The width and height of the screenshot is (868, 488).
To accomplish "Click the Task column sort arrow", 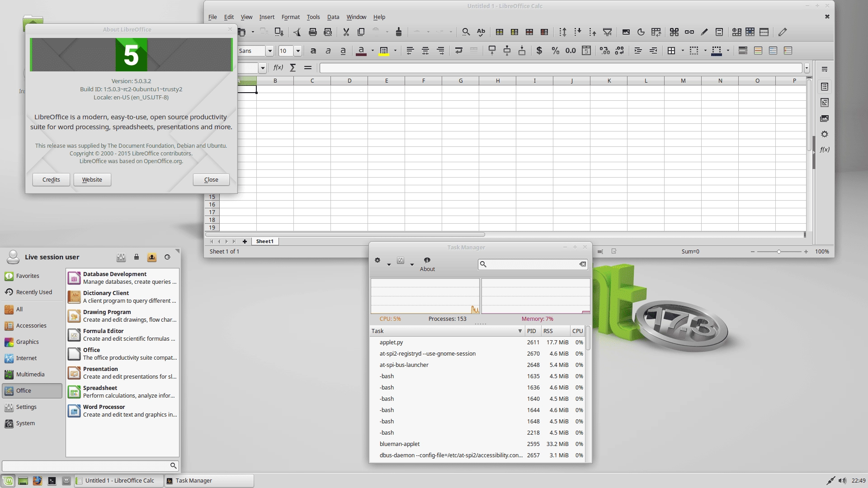I will click(520, 331).
